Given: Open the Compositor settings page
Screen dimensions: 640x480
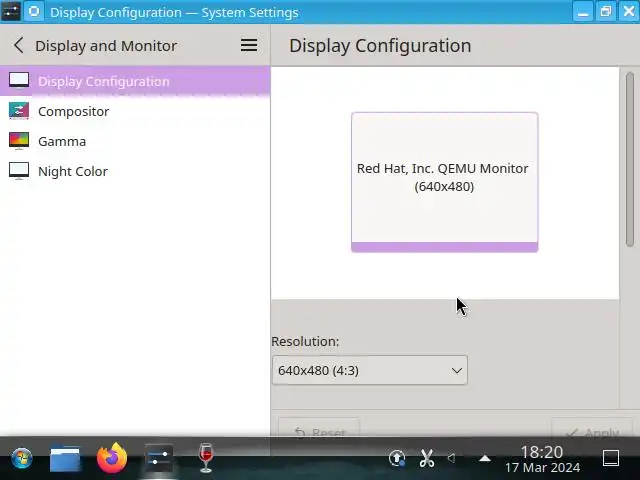Looking at the screenshot, I should tap(135, 111).
